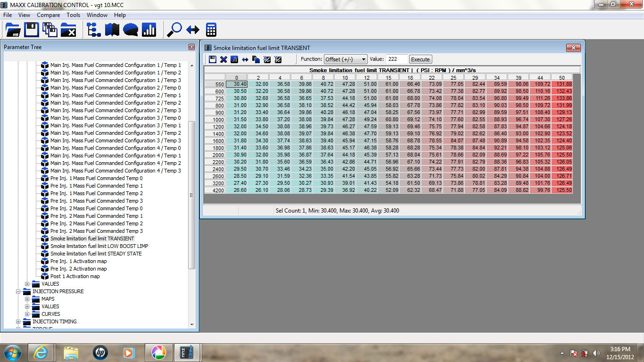Click the Value input field containing 222

point(396,59)
